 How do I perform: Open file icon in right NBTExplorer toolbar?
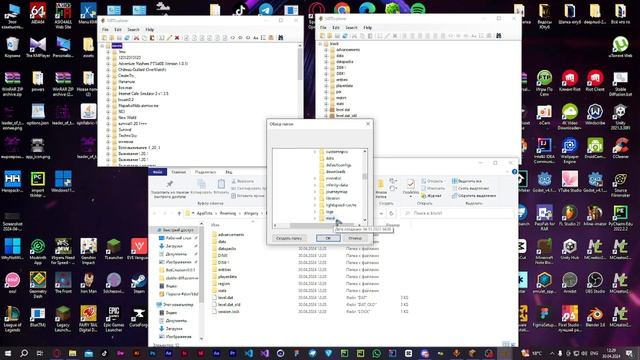(x=322, y=36)
